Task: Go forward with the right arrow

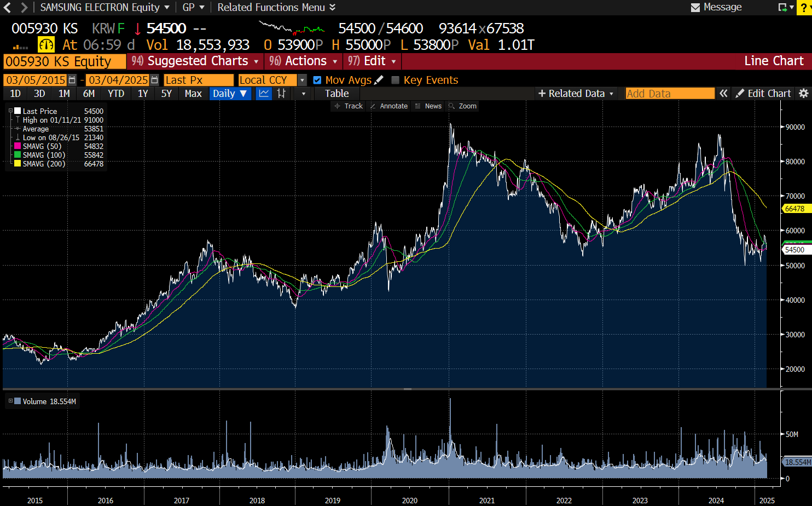Action: pyautogui.click(x=24, y=8)
